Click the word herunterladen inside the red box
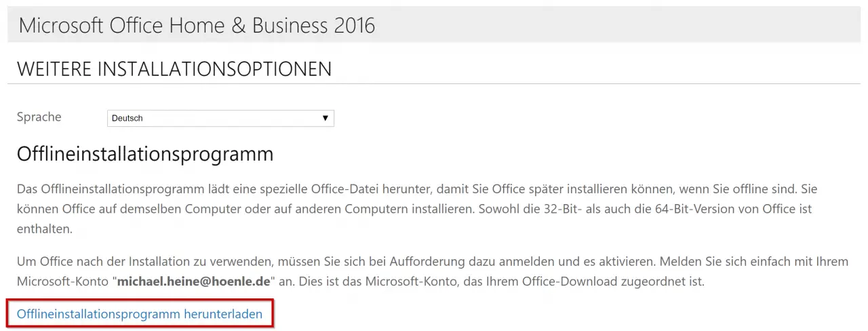The height and width of the screenshot is (331, 868). click(223, 314)
